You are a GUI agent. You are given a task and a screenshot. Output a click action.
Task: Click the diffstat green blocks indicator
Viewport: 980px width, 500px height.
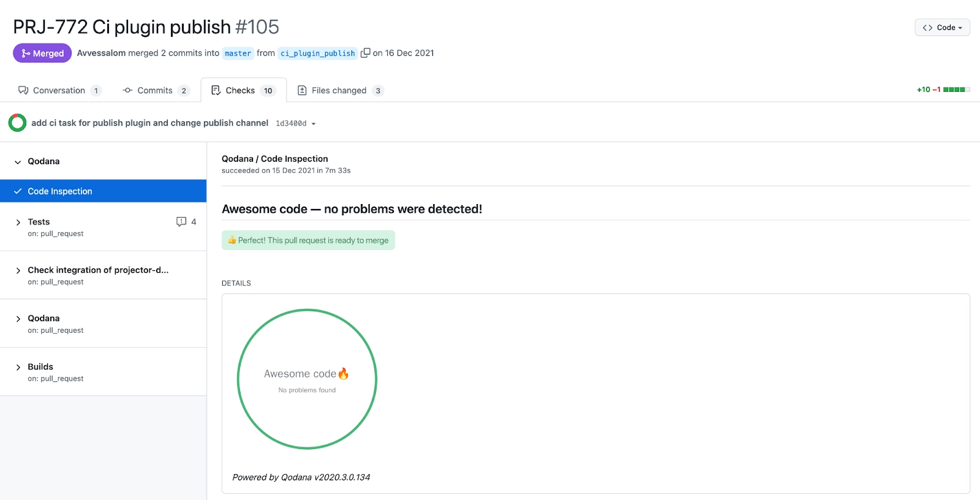pos(956,90)
